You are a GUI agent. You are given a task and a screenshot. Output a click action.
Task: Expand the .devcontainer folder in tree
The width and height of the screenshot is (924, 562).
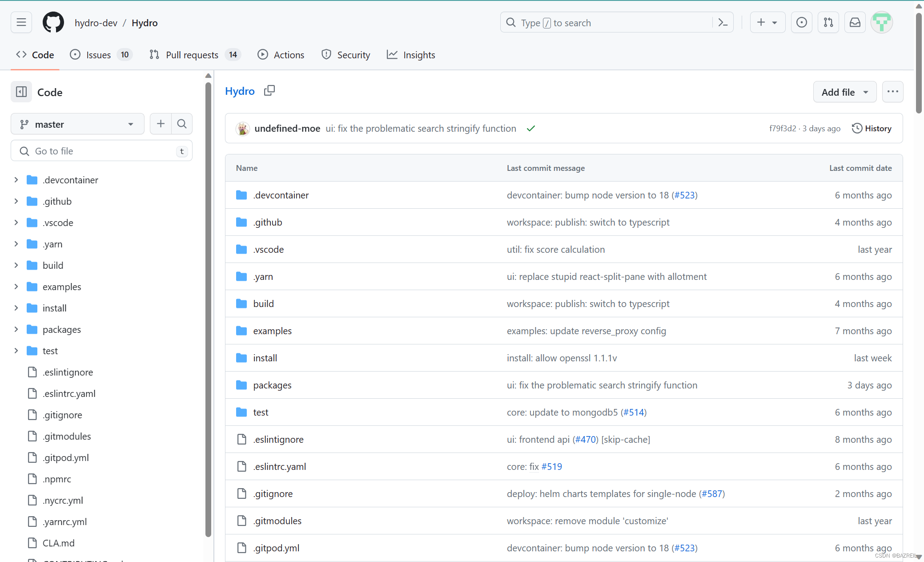tap(16, 180)
